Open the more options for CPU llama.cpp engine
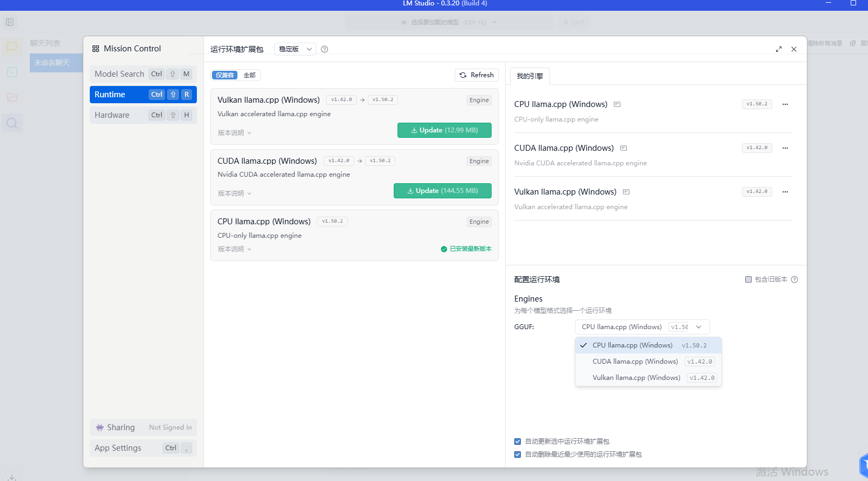The image size is (868, 481). coord(785,104)
